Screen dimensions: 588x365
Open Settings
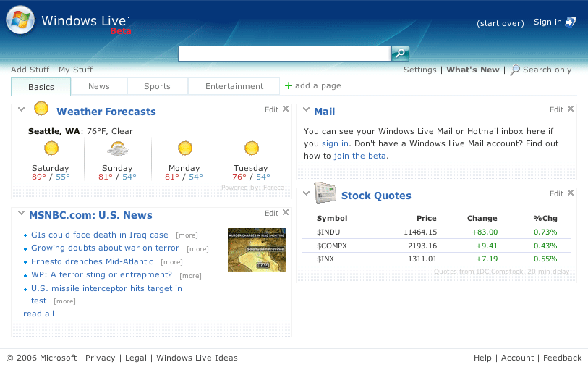point(420,70)
